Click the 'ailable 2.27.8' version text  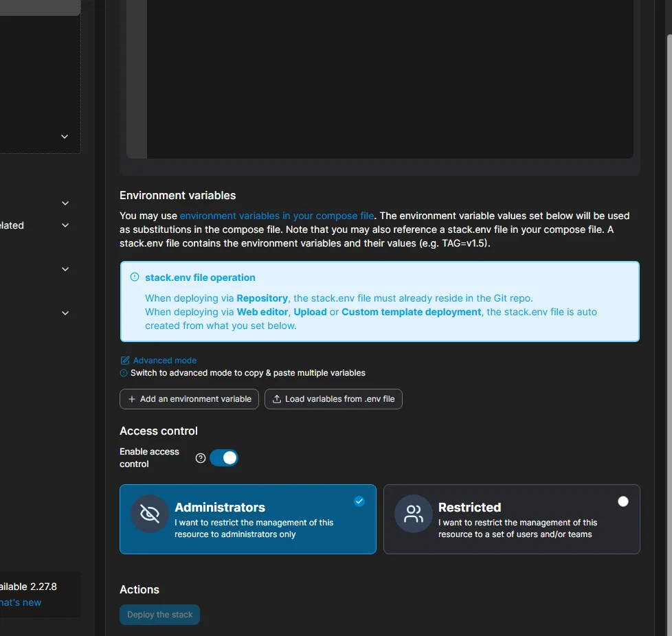coord(28,587)
